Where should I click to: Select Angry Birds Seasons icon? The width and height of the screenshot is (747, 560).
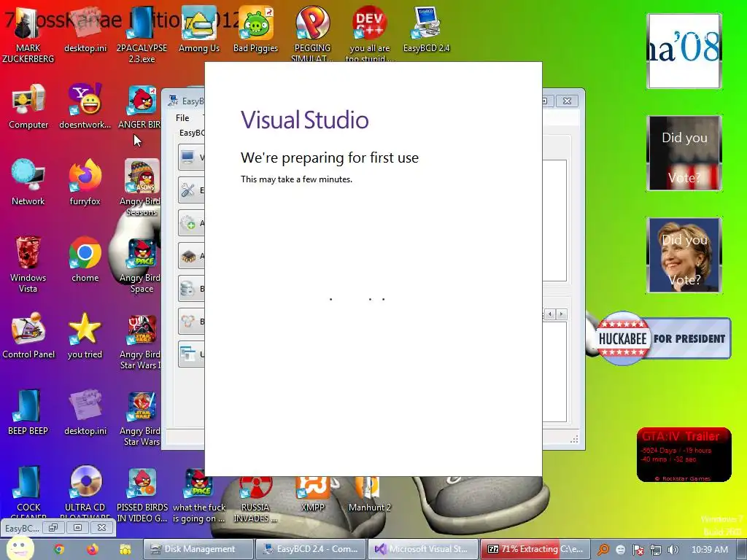click(141, 187)
